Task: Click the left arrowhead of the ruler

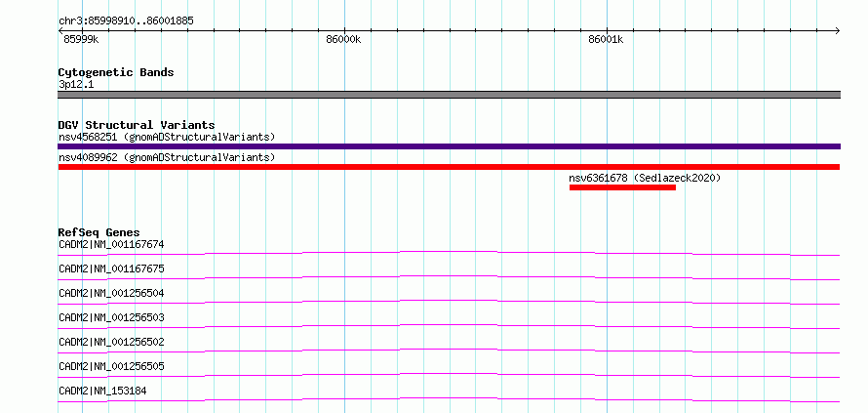Action: (60, 30)
